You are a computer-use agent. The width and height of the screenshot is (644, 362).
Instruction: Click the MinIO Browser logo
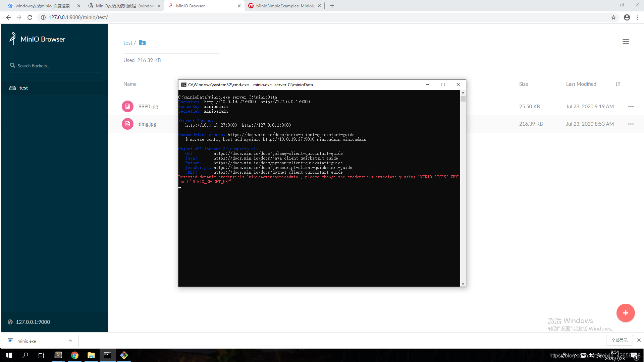pyautogui.click(x=13, y=39)
